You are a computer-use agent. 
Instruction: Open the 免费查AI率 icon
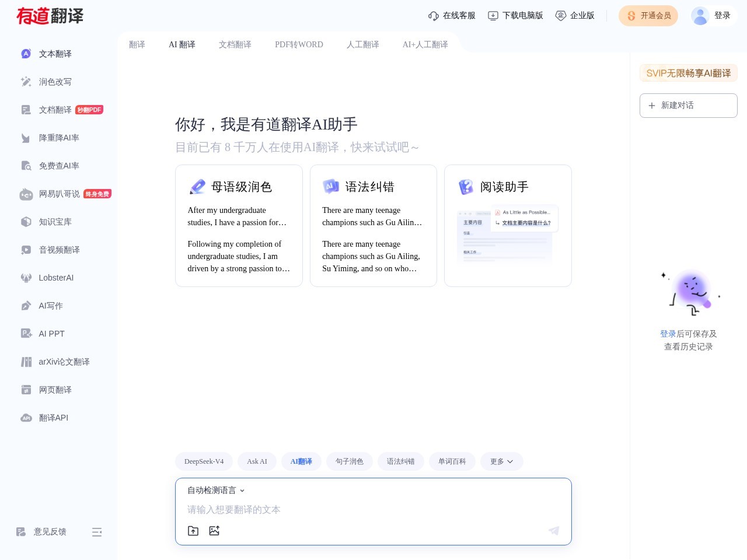[x=26, y=166]
